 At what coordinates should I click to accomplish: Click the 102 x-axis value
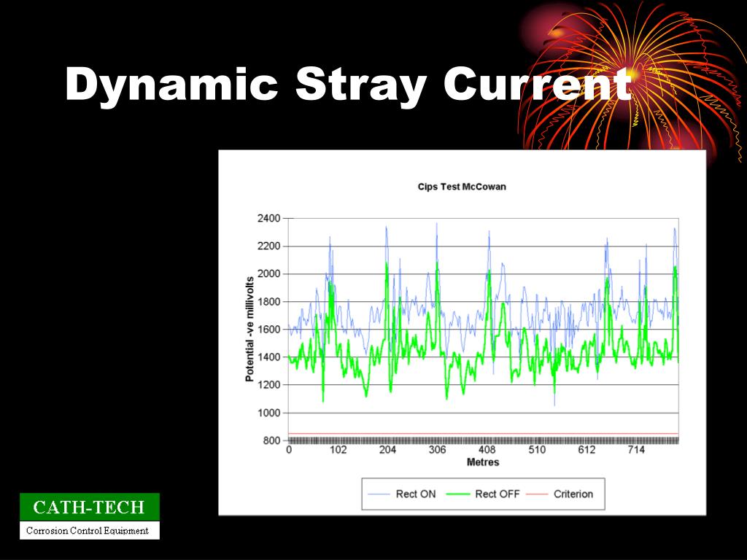tap(338, 450)
